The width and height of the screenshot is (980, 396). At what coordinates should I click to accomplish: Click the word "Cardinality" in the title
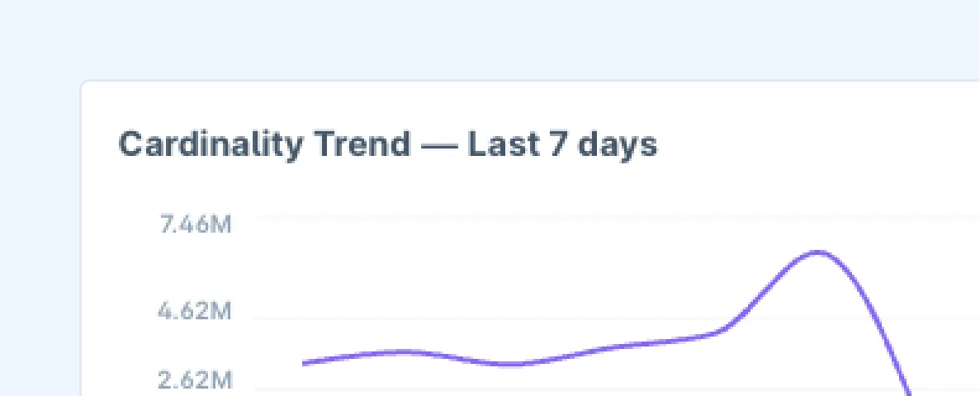(211, 145)
